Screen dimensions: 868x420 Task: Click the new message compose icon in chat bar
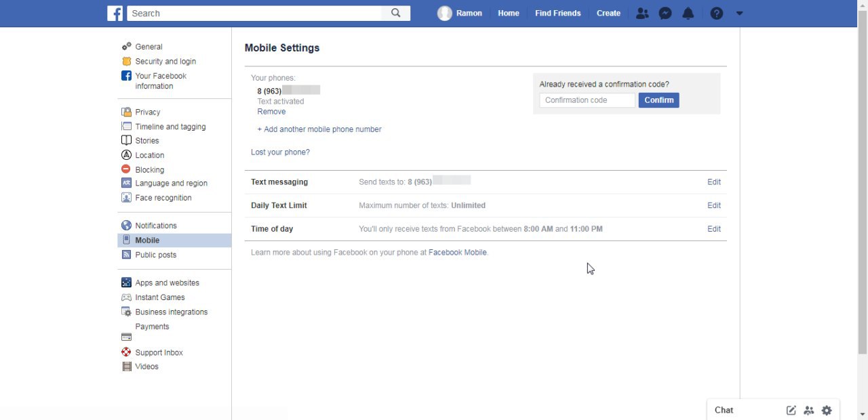791,410
